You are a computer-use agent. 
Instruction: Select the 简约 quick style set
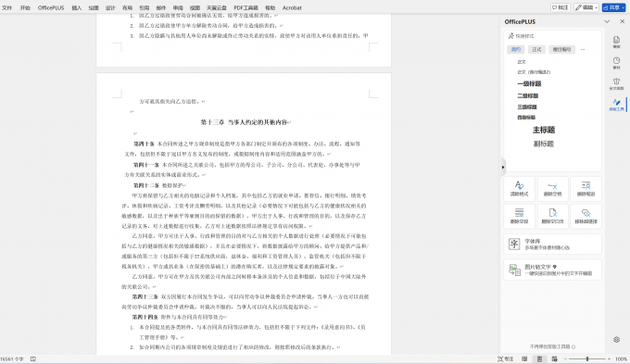[516, 49]
